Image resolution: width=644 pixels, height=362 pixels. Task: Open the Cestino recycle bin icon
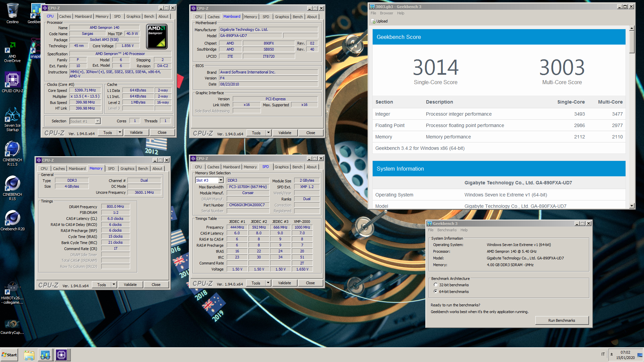coord(12,13)
